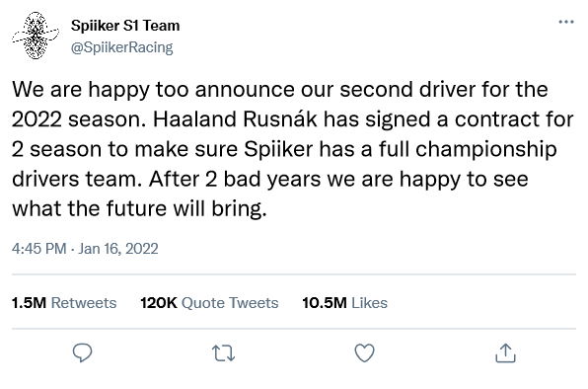588x389 pixels.
Task: Like the tweet with the heart icon
Action: (x=364, y=353)
